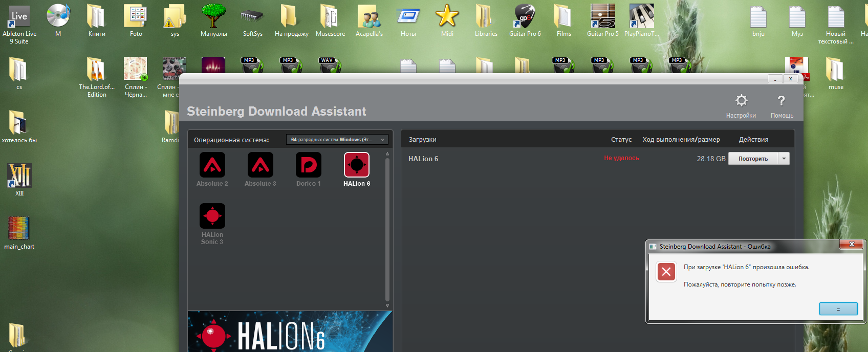This screenshot has width=868, height=352.
Task: Open the Помощь question mark
Action: pos(782,100)
